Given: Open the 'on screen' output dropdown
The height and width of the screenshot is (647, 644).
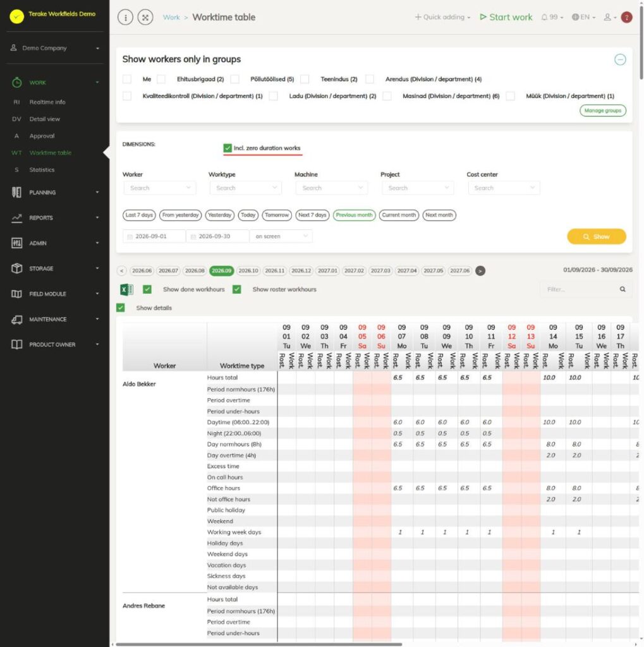Looking at the screenshot, I should (x=281, y=236).
